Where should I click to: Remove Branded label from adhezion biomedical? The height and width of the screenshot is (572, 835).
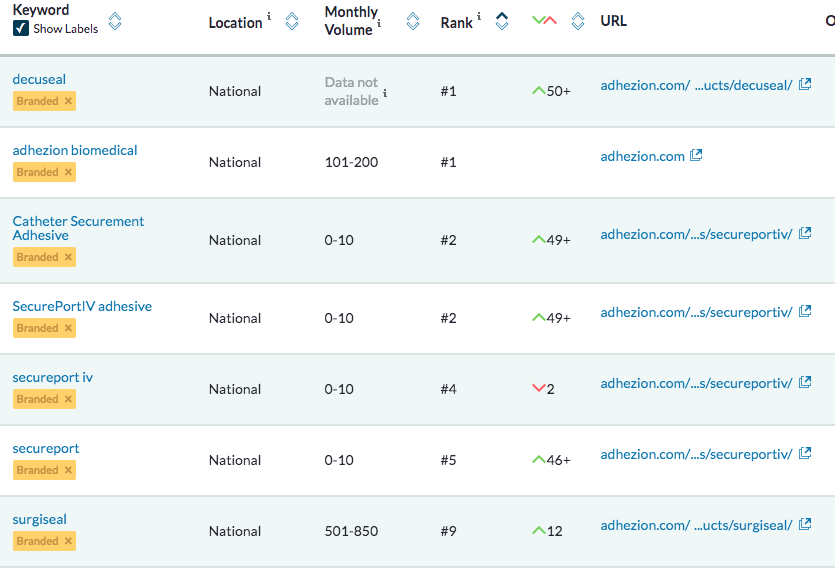tap(68, 172)
